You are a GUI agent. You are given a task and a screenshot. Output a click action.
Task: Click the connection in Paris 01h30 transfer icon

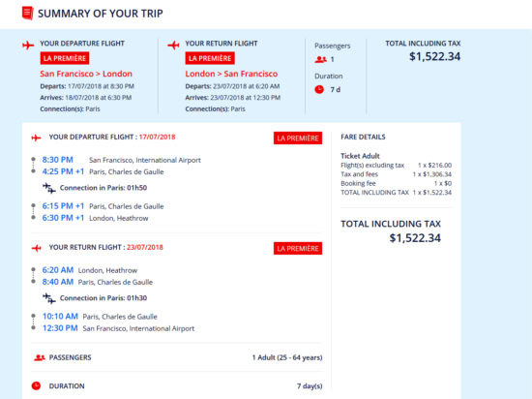49,298
